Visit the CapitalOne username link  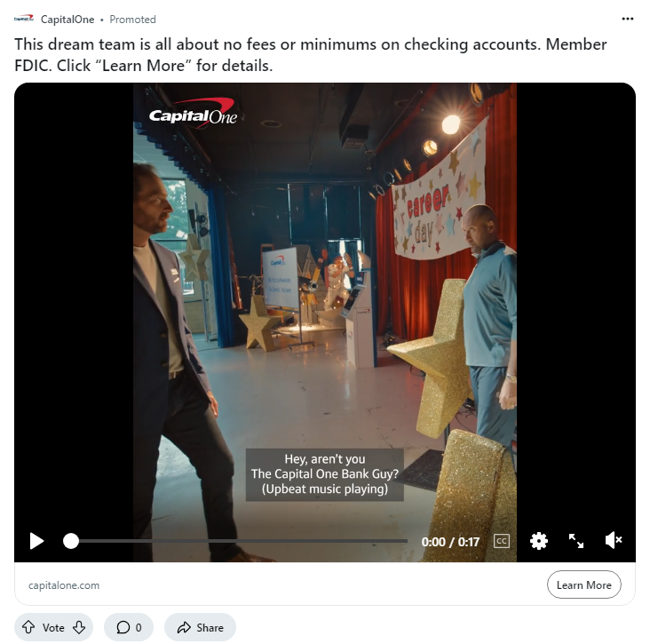point(67,20)
